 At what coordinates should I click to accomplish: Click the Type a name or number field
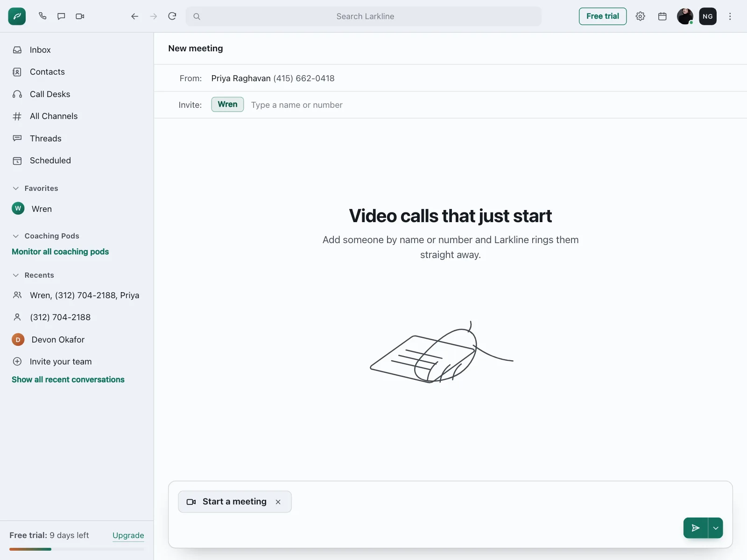[492, 105]
